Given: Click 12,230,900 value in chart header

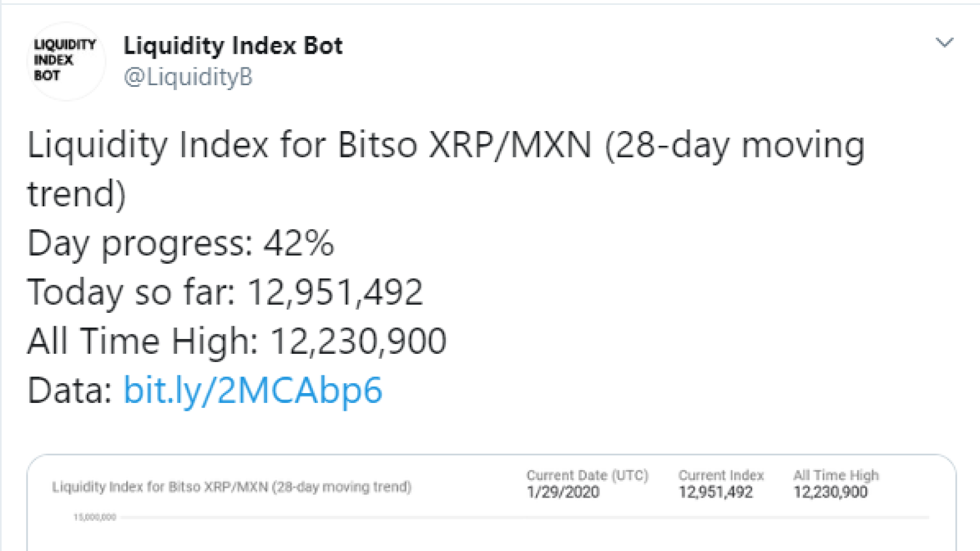Looking at the screenshot, I should [x=831, y=492].
